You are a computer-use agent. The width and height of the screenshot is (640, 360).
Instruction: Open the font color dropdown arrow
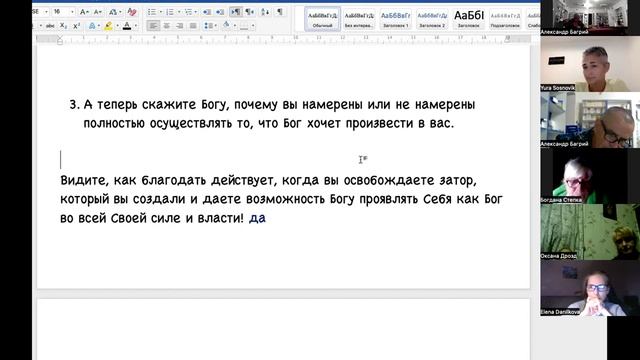136,26
